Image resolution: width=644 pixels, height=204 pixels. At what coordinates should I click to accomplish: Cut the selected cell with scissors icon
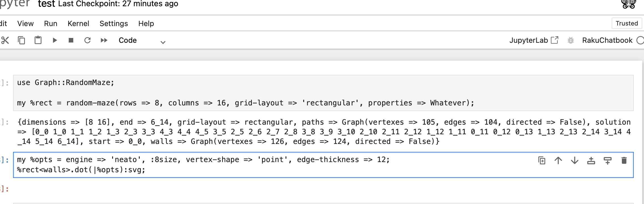coord(5,40)
